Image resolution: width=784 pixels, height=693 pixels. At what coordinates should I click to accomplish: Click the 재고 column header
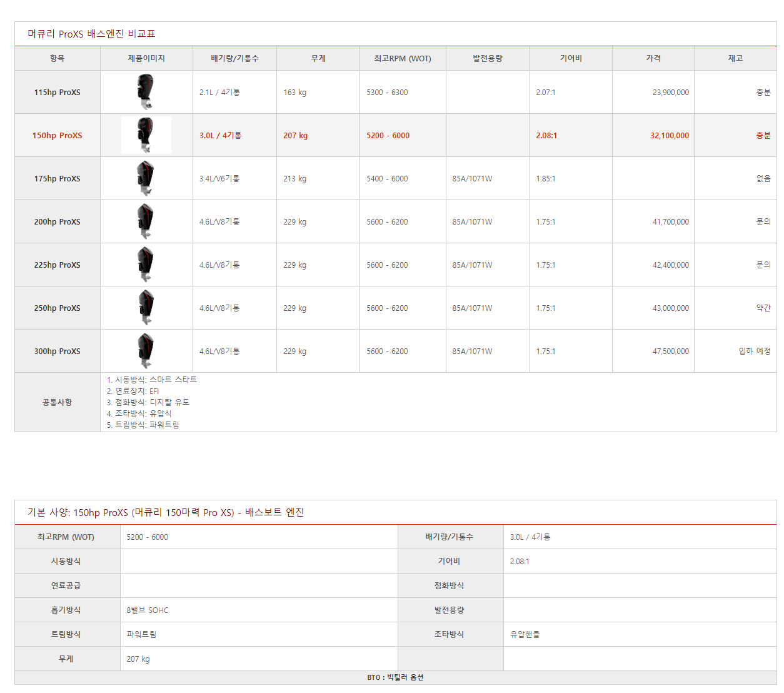735,58
